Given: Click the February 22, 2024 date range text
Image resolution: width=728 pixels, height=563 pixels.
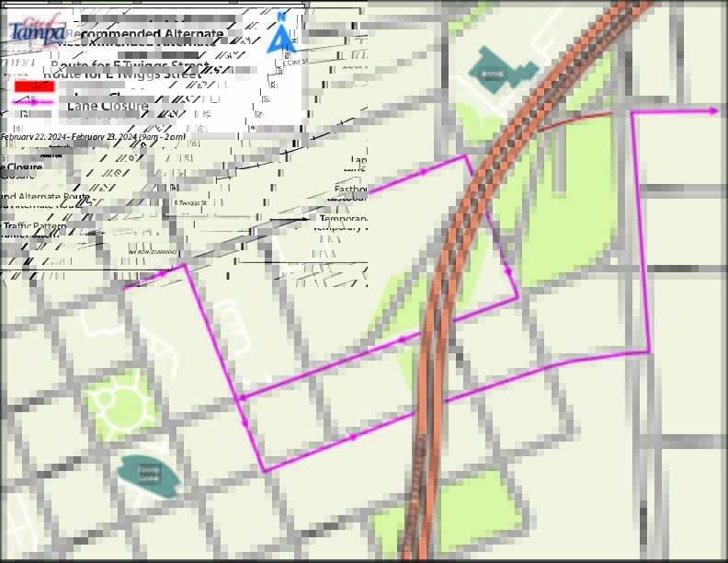Looking at the screenshot, I should [x=92, y=137].
